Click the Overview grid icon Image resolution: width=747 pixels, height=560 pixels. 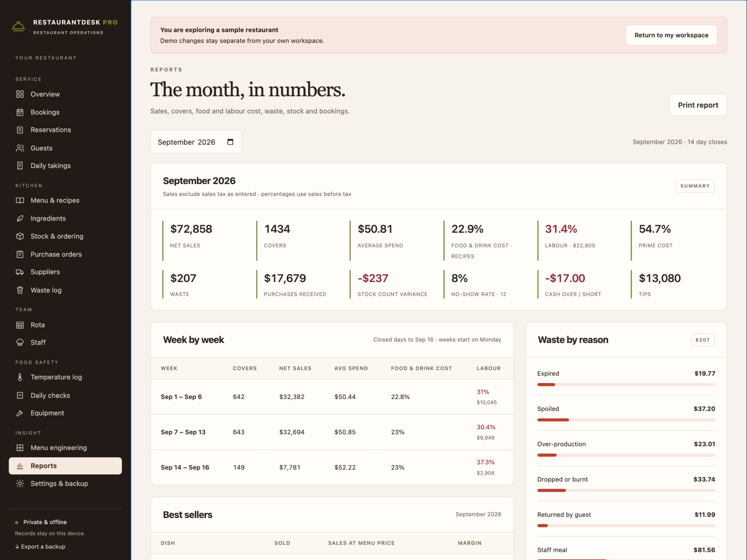[x=20, y=94]
